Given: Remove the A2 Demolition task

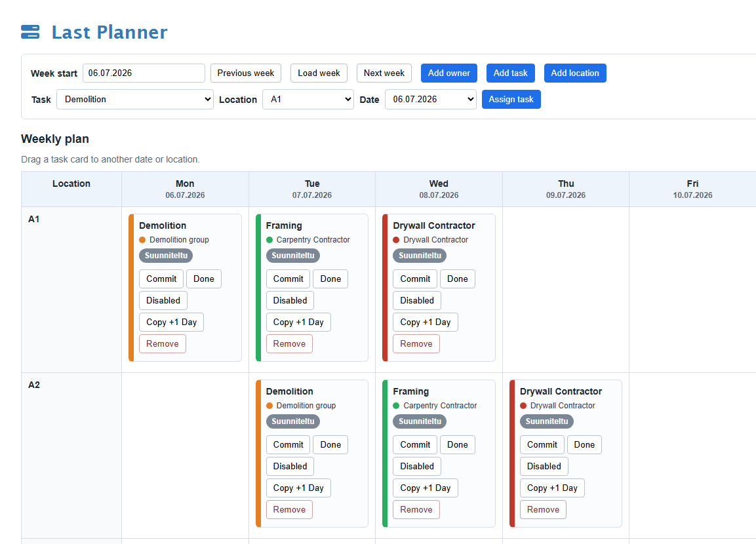Looking at the screenshot, I should (x=289, y=510).
